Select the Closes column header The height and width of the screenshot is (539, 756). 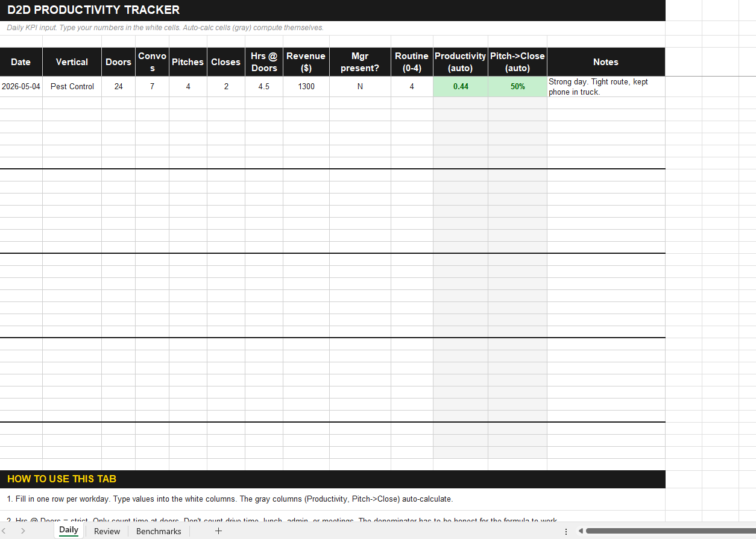point(226,62)
